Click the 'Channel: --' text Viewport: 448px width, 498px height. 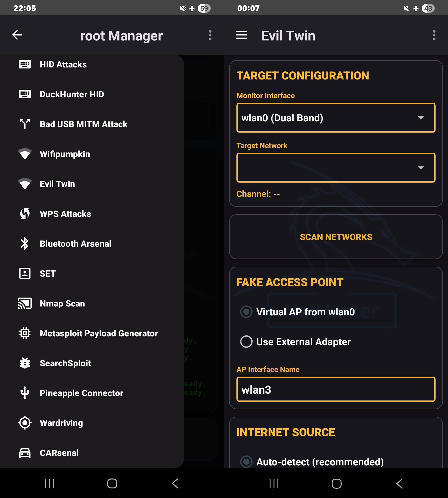click(258, 194)
